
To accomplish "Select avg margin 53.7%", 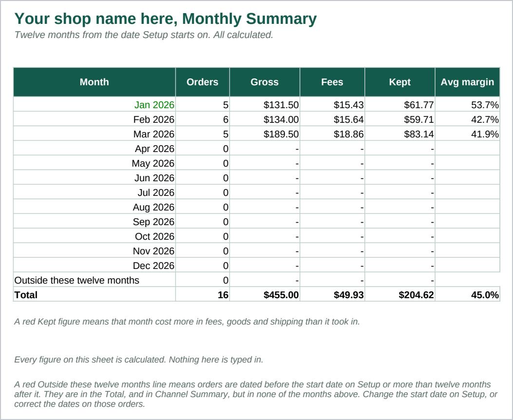I will click(x=468, y=105).
